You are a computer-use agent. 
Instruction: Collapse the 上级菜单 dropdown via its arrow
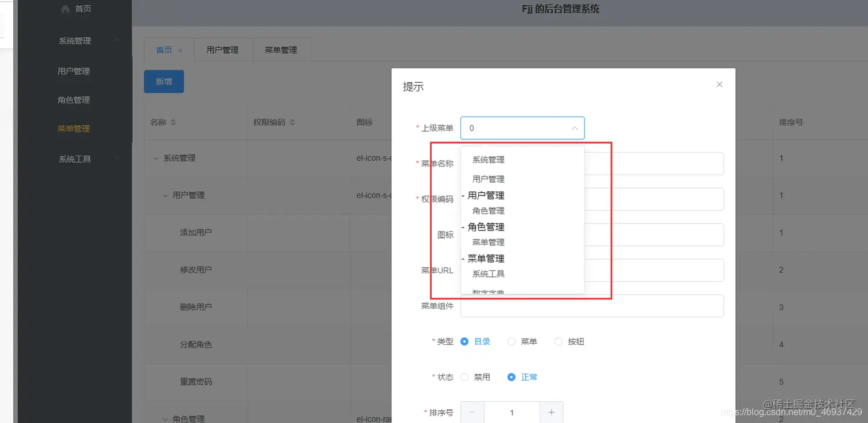click(x=574, y=128)
